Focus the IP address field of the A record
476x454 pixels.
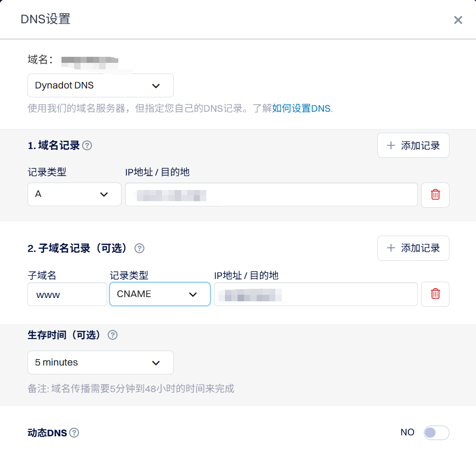[x=271, y=194]
